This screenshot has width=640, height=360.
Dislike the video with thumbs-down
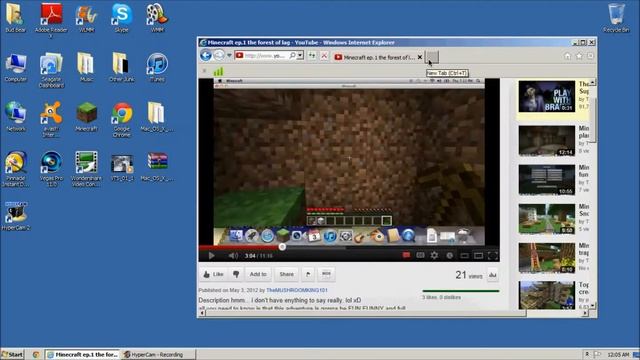point(236,274)
